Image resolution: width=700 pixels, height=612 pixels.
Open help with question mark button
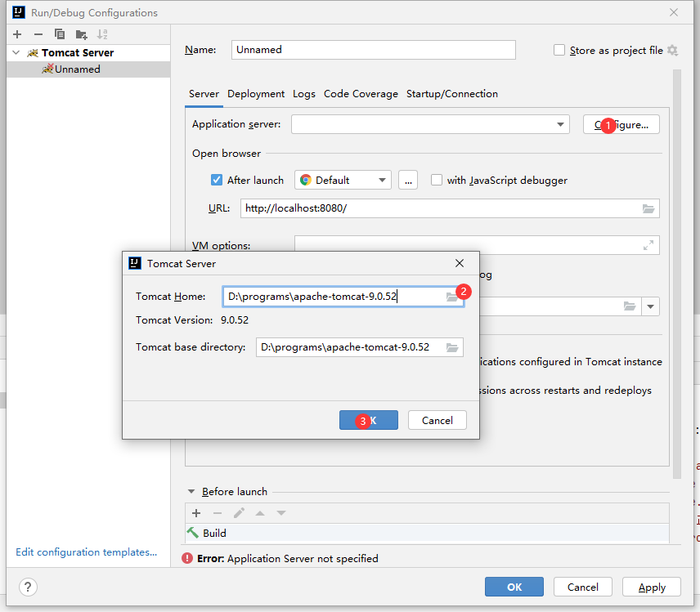(x=28, y=587)
